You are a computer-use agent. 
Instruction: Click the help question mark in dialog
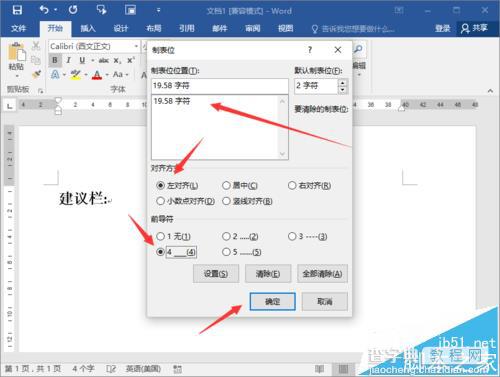310,50
